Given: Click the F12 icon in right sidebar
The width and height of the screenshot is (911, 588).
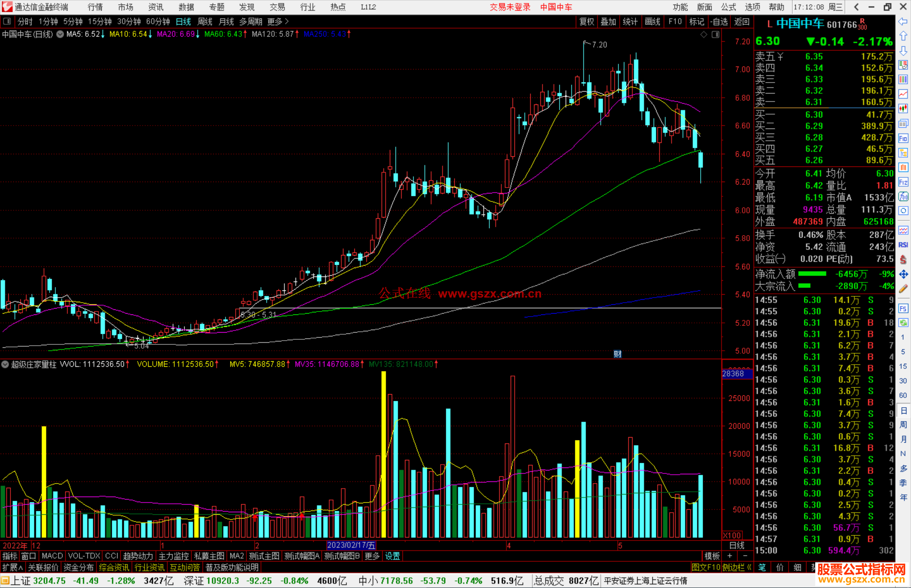Looking at the screenshot, I should (x=903, y=182).
